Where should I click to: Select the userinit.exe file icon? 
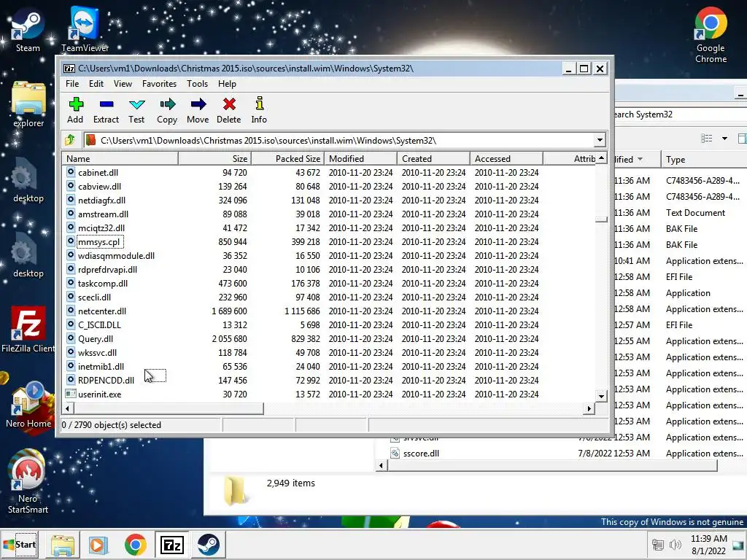tap(71, 394)
